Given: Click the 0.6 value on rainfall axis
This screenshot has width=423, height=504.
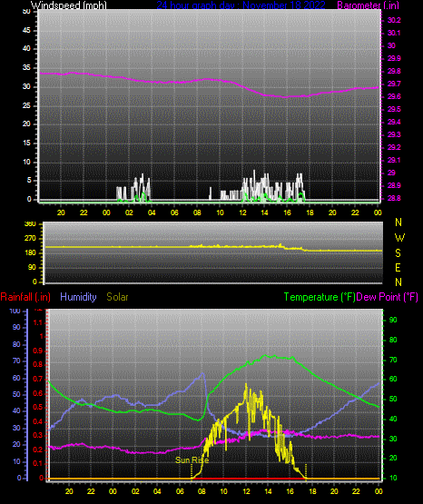Looking at the screenshot, I should tap(37, 394).
